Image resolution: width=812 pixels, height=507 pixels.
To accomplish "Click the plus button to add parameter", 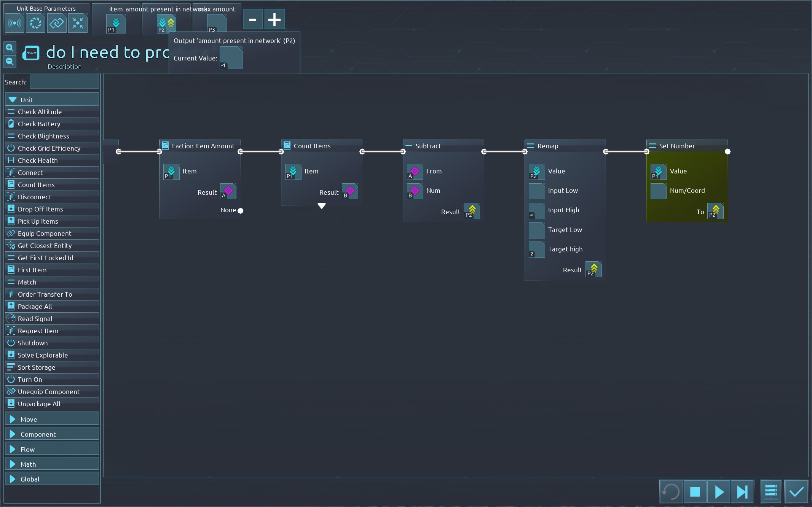I will pos(274,19).
